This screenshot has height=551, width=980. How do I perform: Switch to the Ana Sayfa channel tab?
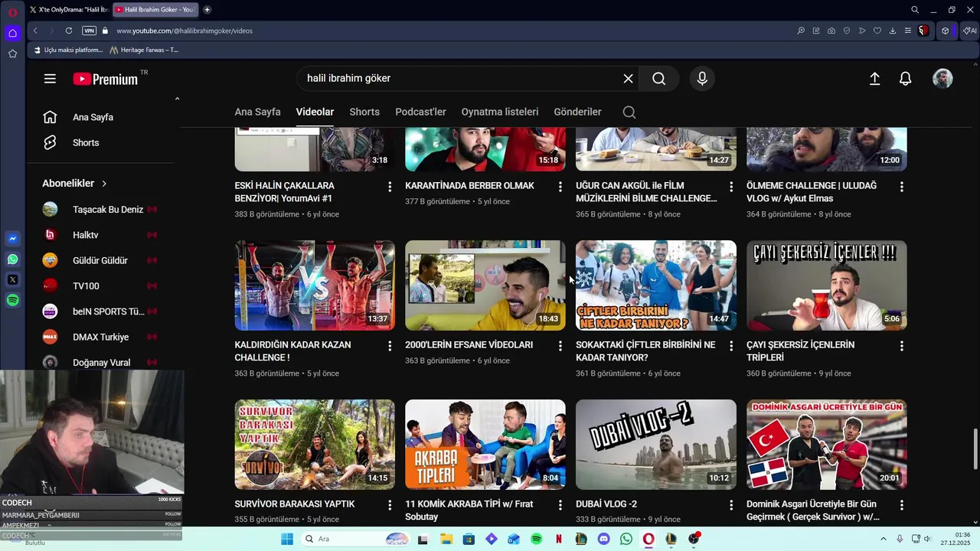(x=257, y=112)
